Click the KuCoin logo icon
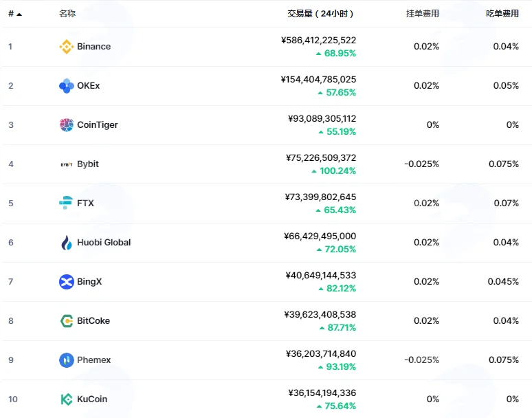 point(67,399)
